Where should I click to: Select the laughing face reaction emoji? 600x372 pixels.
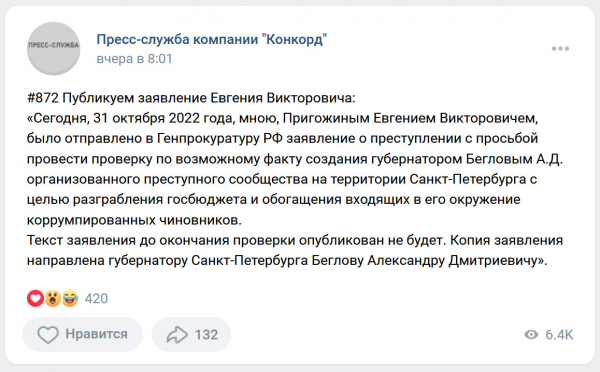pyautogui.click(x=70, y=298)
